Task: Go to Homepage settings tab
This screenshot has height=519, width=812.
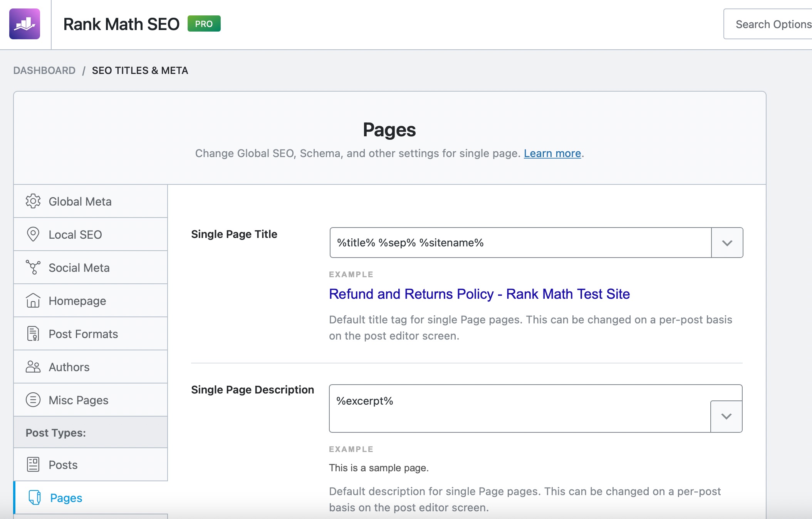Action: [x=91, y=300]
